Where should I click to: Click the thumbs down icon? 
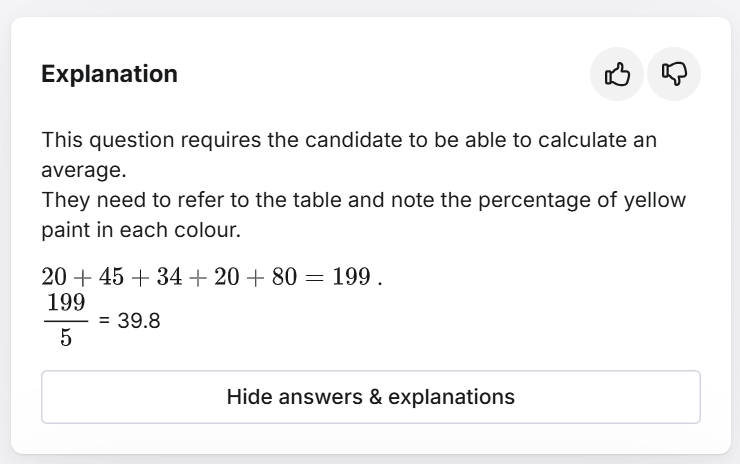coord(674,74)
